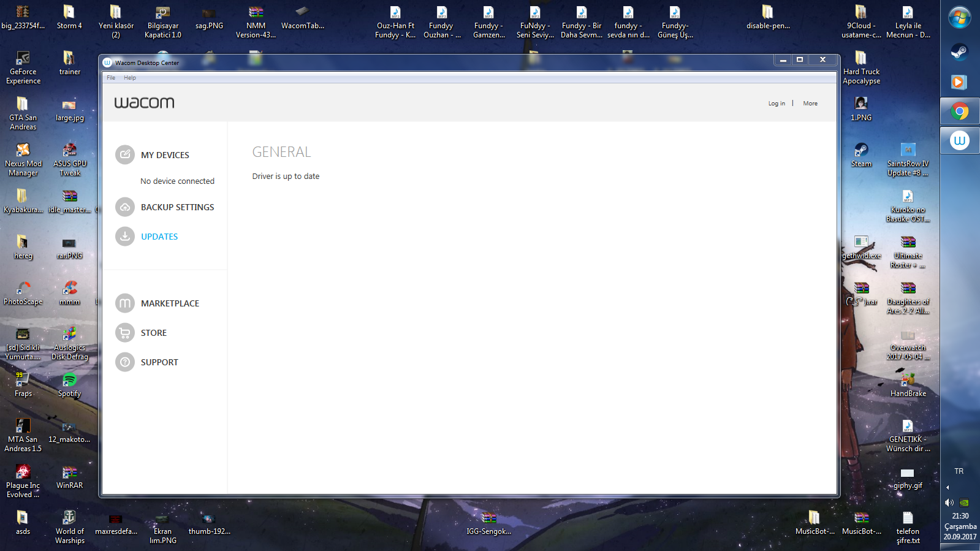Click the GENERAL heading

coord(281,152)
